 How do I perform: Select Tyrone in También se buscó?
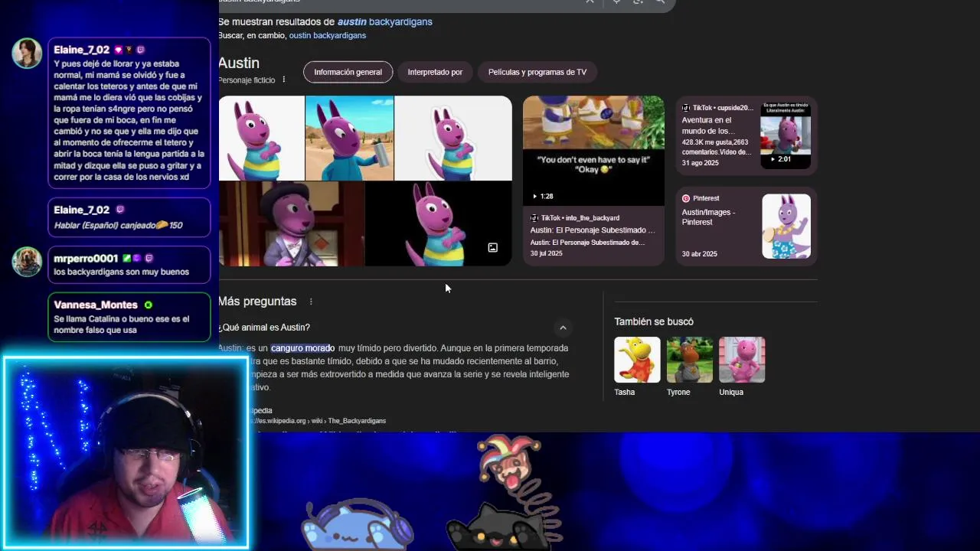689,367
